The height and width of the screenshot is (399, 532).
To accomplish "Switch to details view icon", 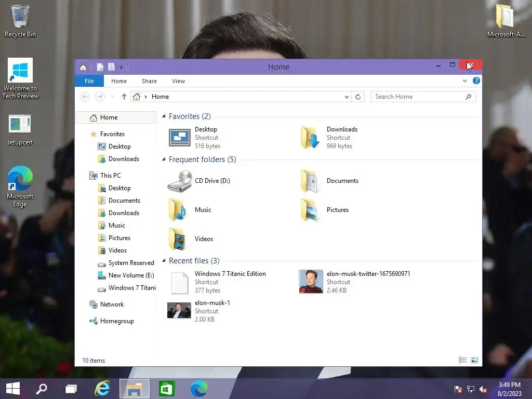I will point(463,360).
